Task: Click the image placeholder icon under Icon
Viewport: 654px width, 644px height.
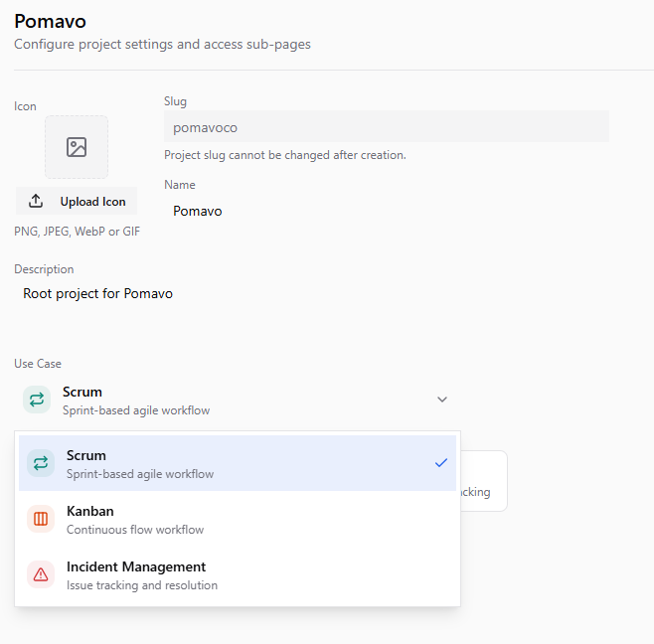Action: [x=77, y=147]
